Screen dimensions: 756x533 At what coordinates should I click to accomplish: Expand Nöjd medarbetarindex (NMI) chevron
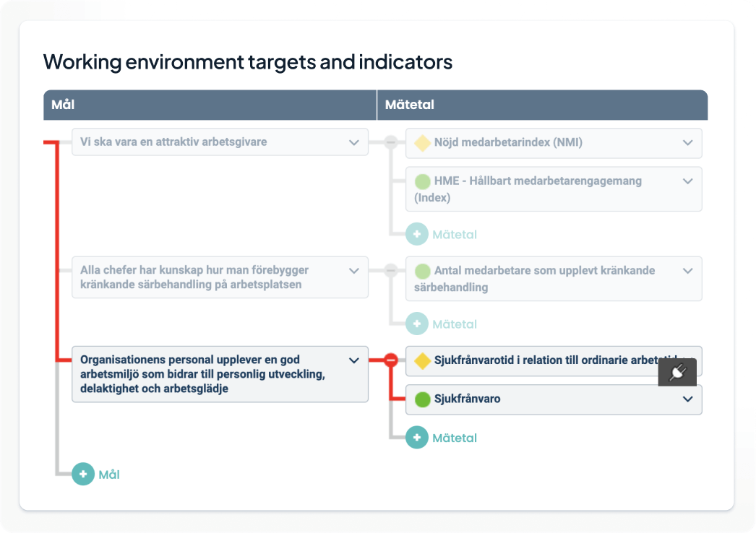pyautogui.click(x=688, y=143)
